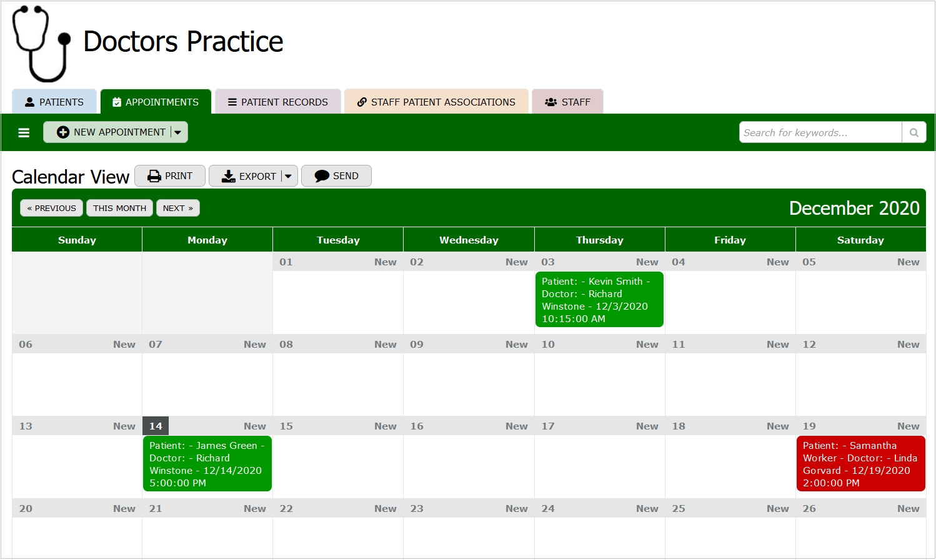Open the Patient Records tab
The image size is (936, 560).
pos(278,102)
